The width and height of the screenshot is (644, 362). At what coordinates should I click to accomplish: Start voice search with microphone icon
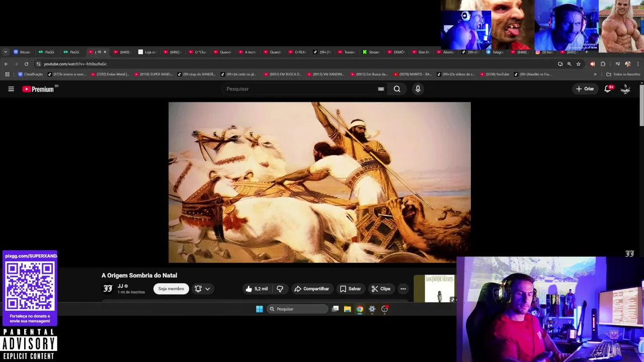(x=418, y=89)
